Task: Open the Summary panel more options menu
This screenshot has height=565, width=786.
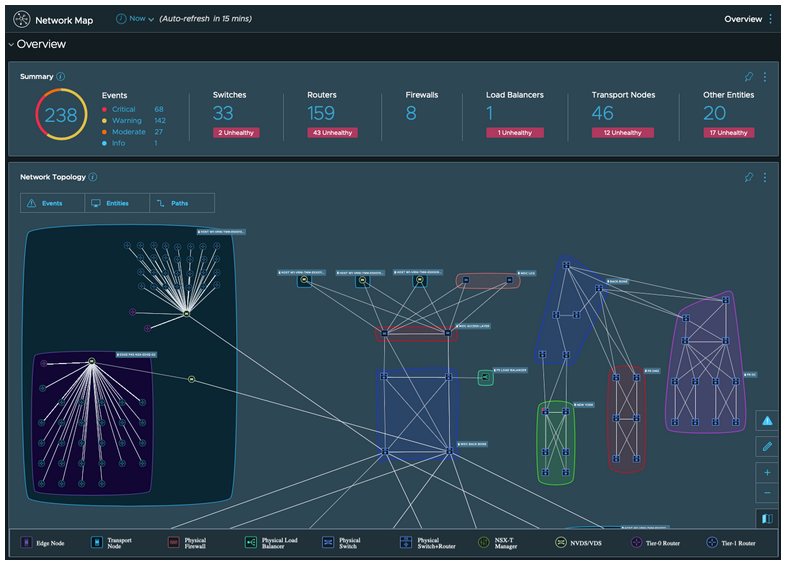Action: 765,77
